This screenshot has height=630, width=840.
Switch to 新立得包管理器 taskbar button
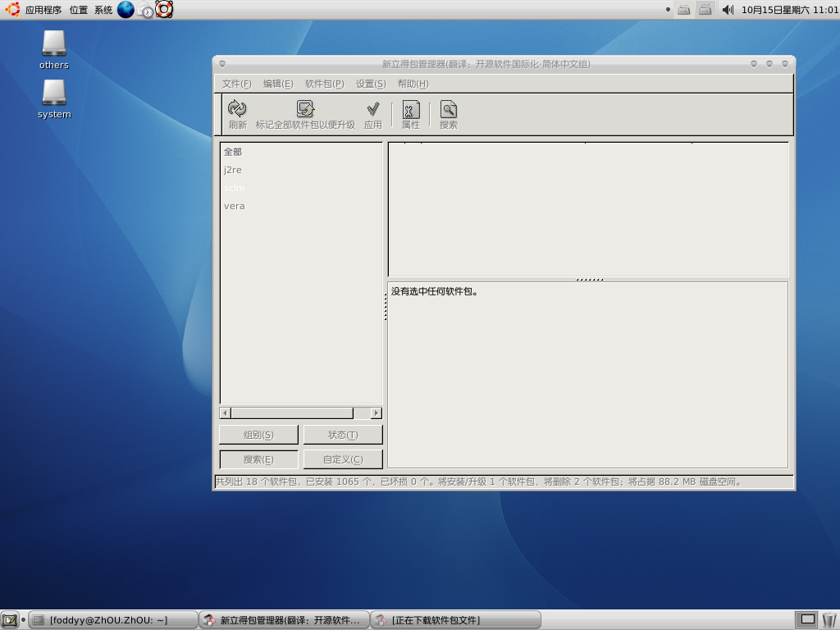point(284,620)
